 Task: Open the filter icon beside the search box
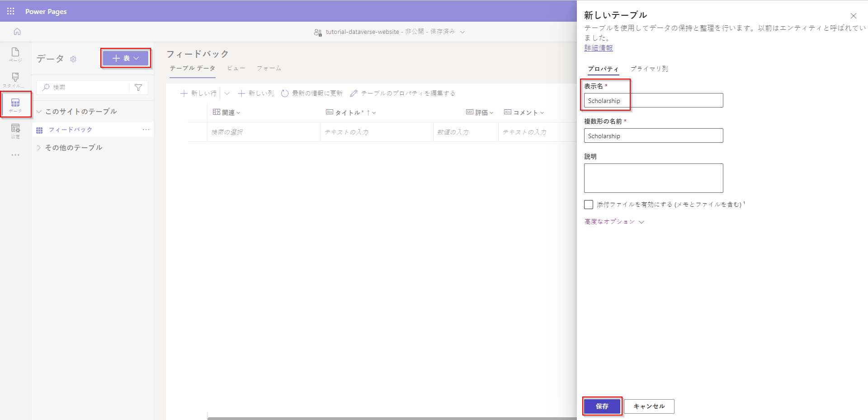[138, 87]
